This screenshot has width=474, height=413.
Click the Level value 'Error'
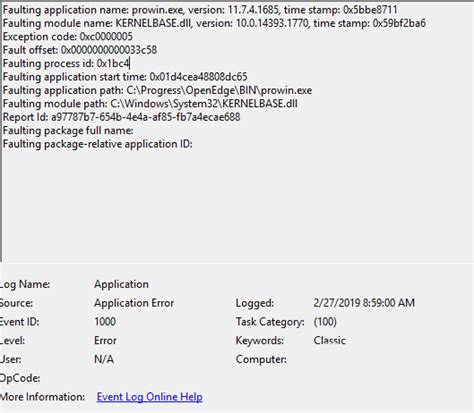coord(105,341)
